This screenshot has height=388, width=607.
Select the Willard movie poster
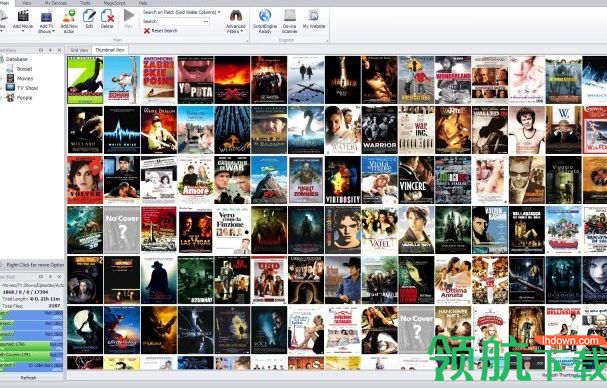(x=85, y=130)
